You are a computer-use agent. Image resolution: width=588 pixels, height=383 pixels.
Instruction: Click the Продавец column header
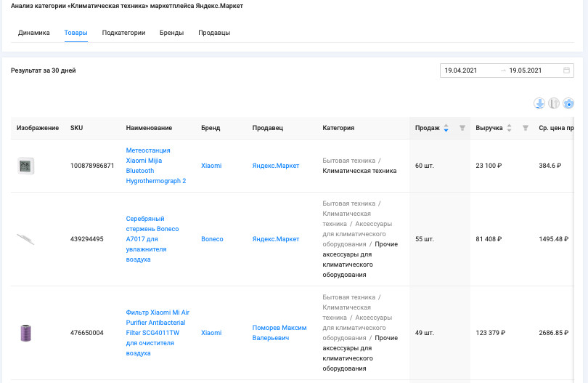[x=267, y=128]
